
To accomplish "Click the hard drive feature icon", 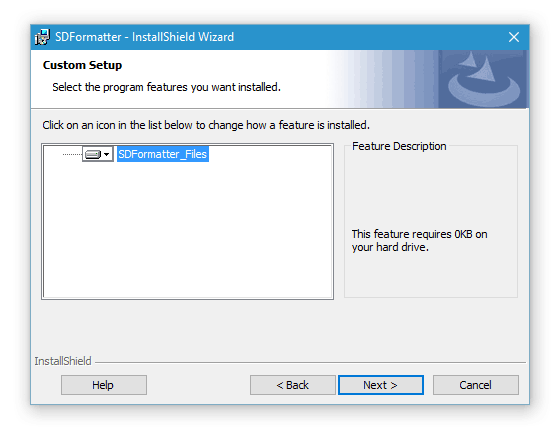I will [x=93, y=154].
